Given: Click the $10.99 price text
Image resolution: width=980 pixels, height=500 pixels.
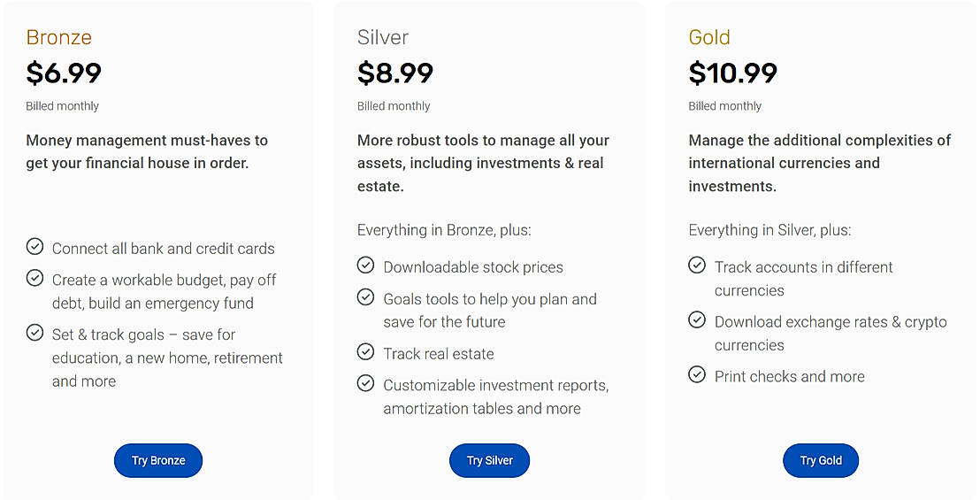Looking at the screenshot, I should click(x=732, y=73).
